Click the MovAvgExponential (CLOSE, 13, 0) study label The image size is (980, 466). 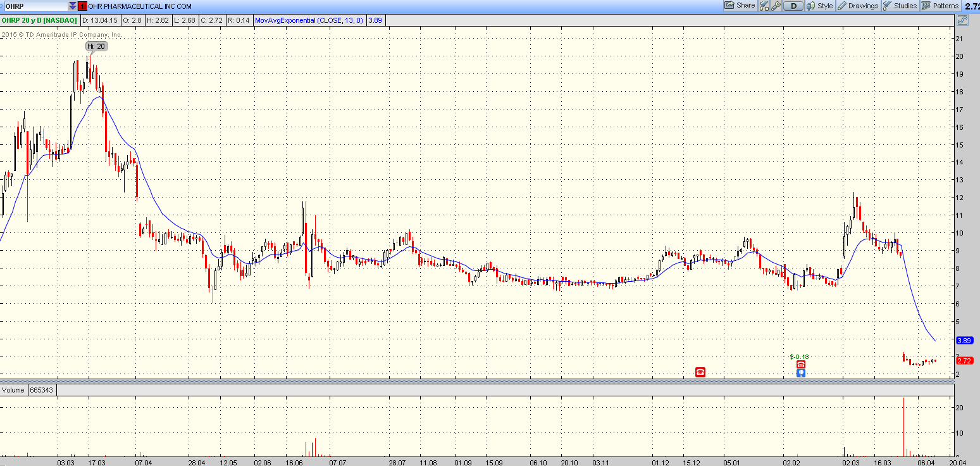309,20
